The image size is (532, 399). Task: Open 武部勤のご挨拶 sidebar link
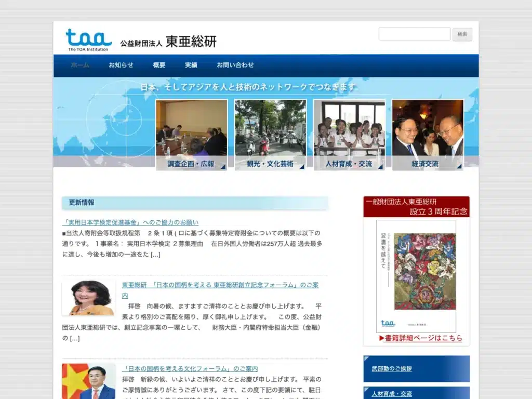tap(392, 368)
